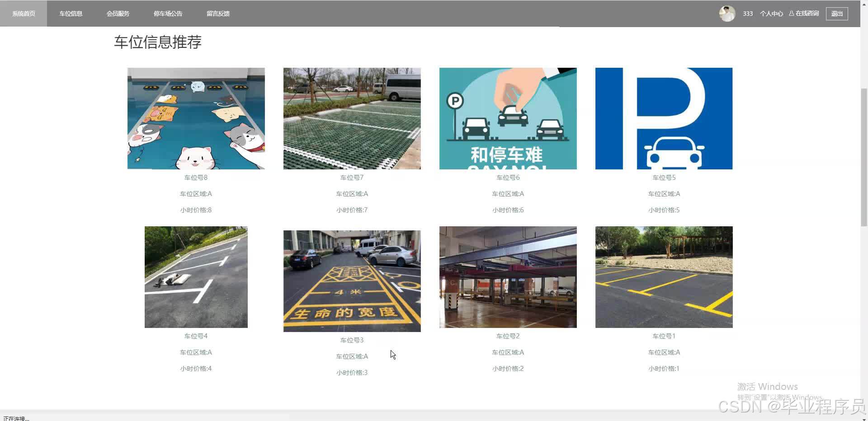Viewport: 868px width, 421px height.
Task: Click 车位区域:A under 车位号3
Action: [352, 356]
